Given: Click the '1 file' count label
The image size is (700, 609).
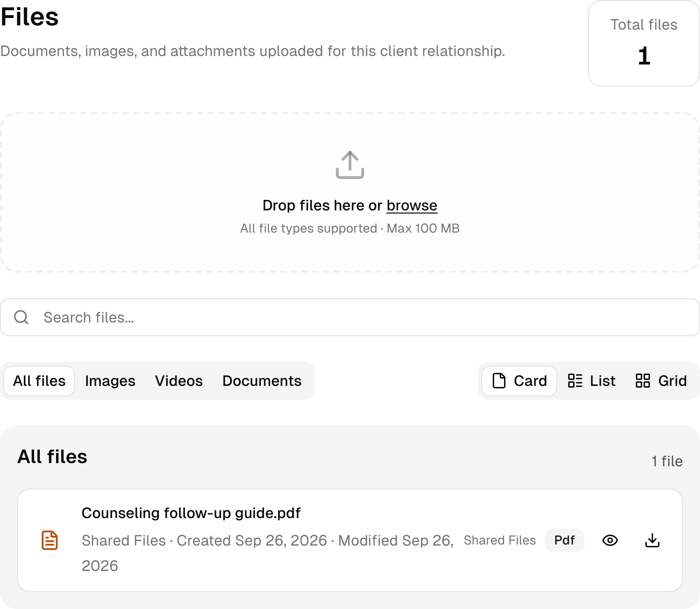Looking at the screenshot, I should (667, 461).
